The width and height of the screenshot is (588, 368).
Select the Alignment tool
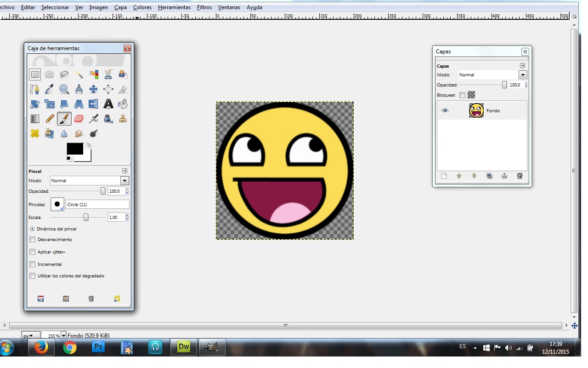click(x=108, y=89)
